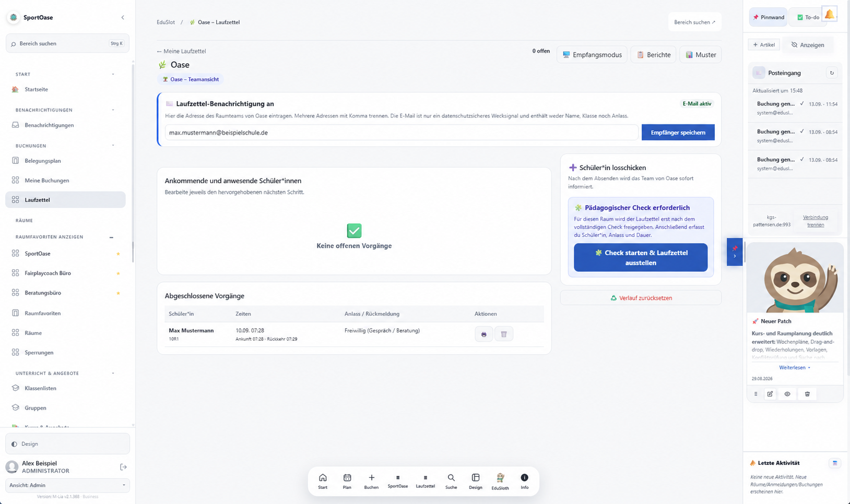Open Info in the bottom dock
Viewport: 850px width, 504px height.
tap(524, 482)
